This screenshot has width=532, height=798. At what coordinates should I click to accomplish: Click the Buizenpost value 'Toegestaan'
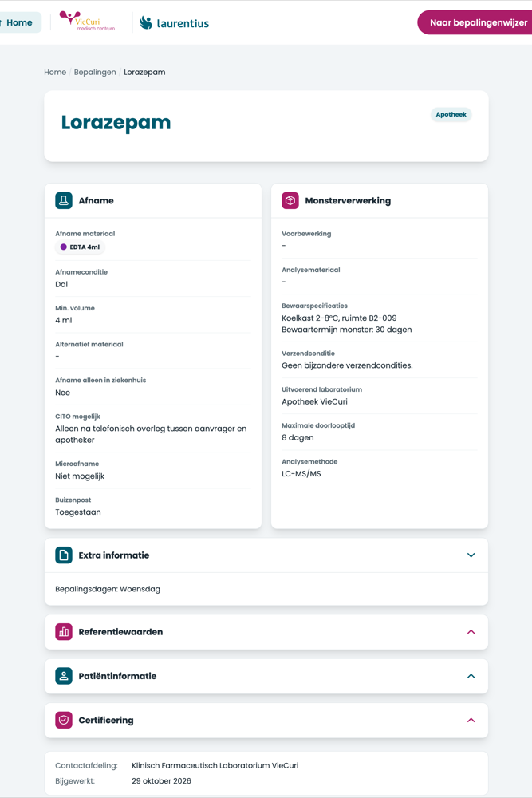[x=78, y=512]
